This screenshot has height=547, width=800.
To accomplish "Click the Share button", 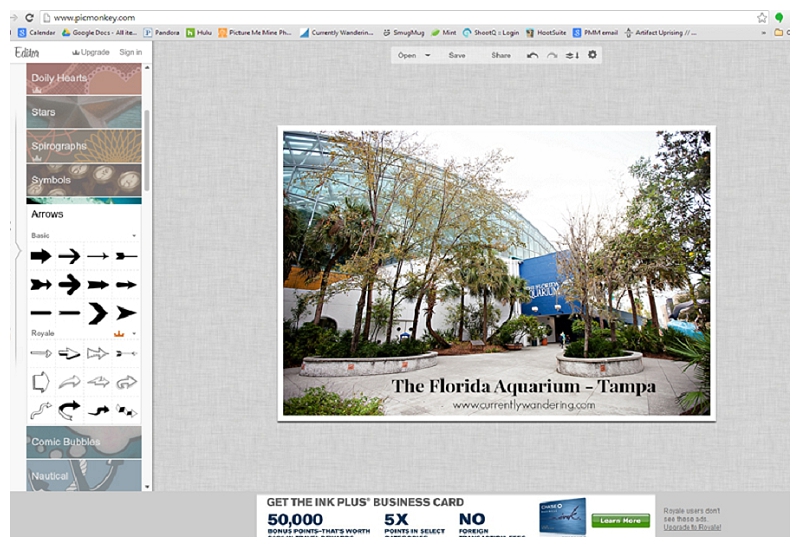I will (501, 55).
